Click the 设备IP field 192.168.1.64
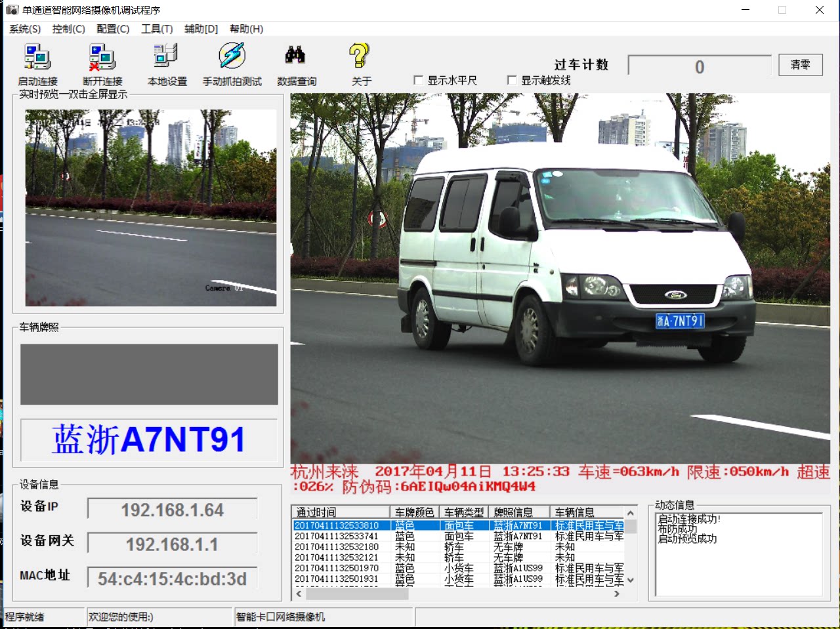840x629 pixels. 172,510
